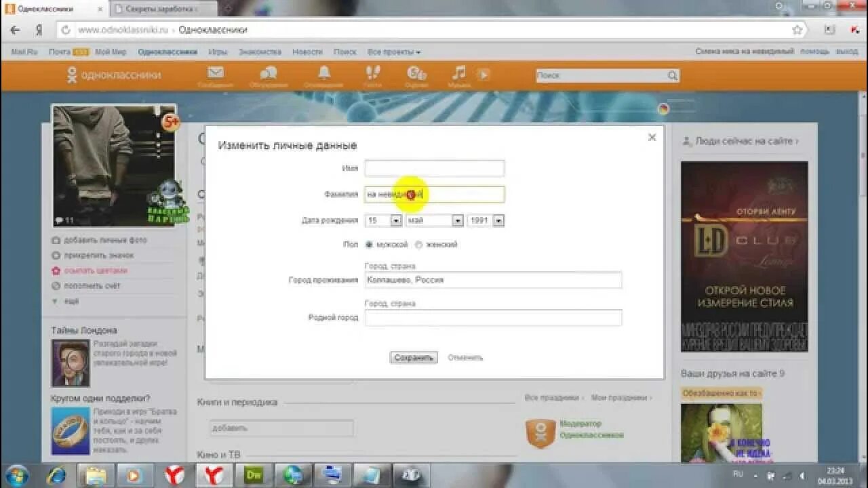Click the 'Фамилия' surname input field

click(x=435, y=195)
